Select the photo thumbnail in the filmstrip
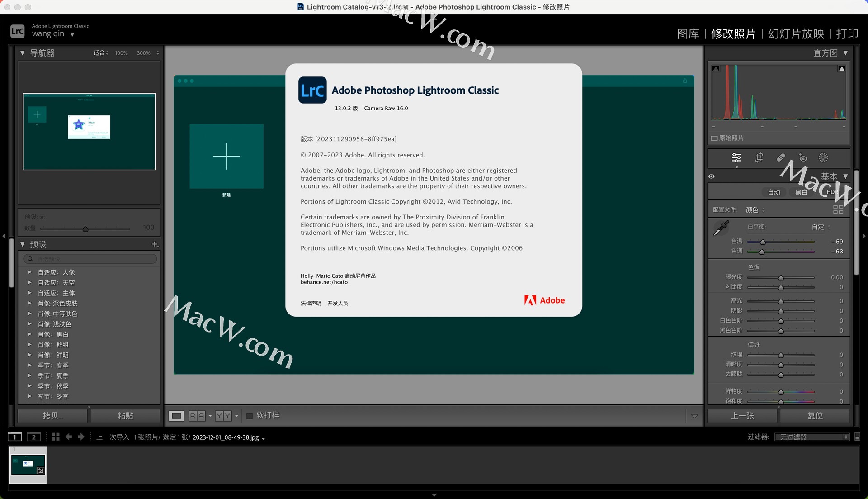Image resolution: width=868 pixels, height=499 pixels. [x=28, y=465]
